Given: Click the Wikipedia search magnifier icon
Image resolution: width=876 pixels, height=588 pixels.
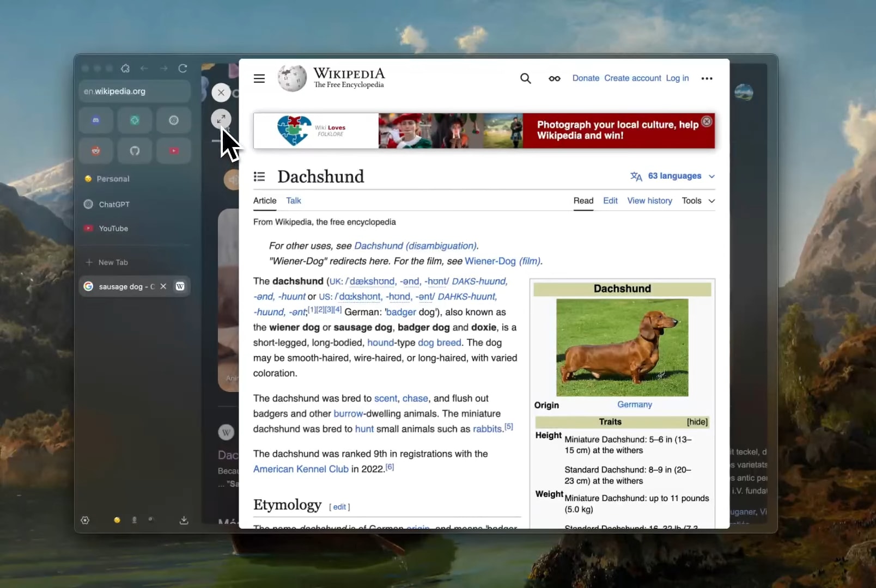Looking at the screenshot, I should pyautogui.click(x=526, y=78).
